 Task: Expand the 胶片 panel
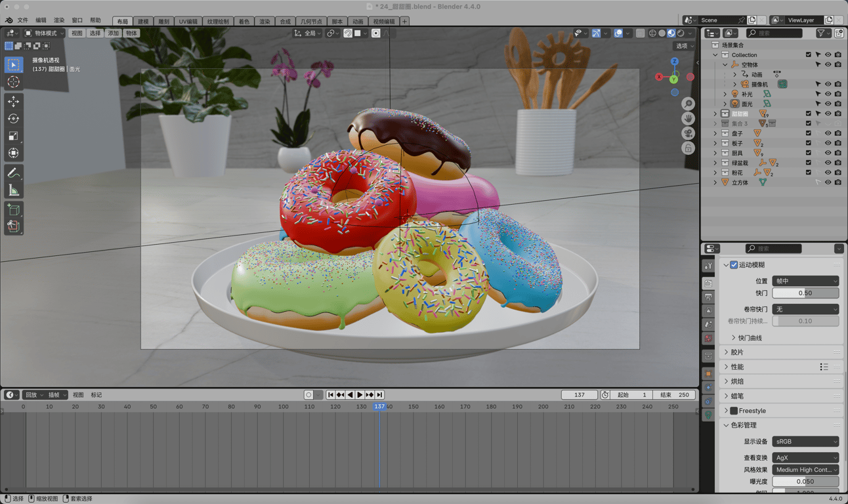(737, 352)
